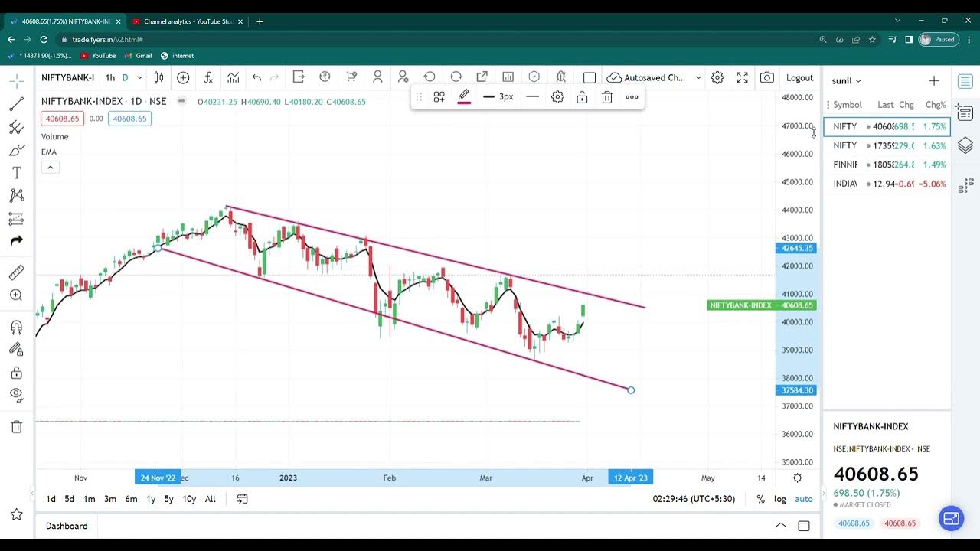Select the chart layout square icon

tap(590, 77)
